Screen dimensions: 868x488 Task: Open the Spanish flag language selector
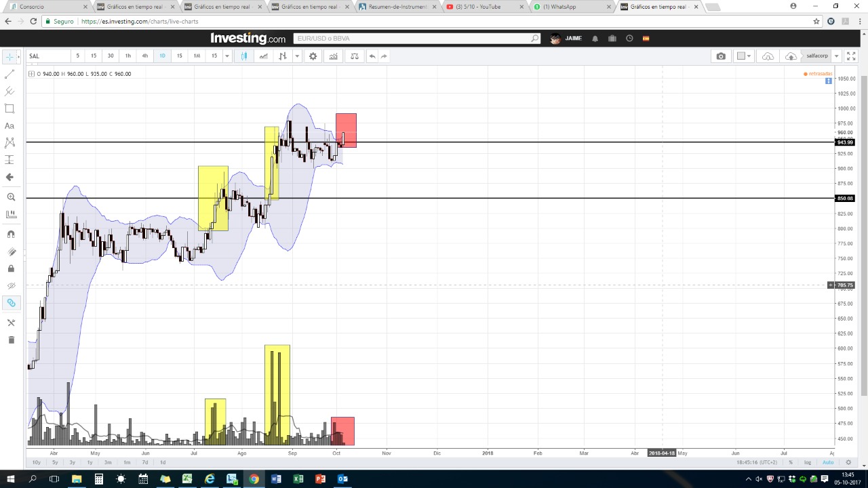click(646, 39)
